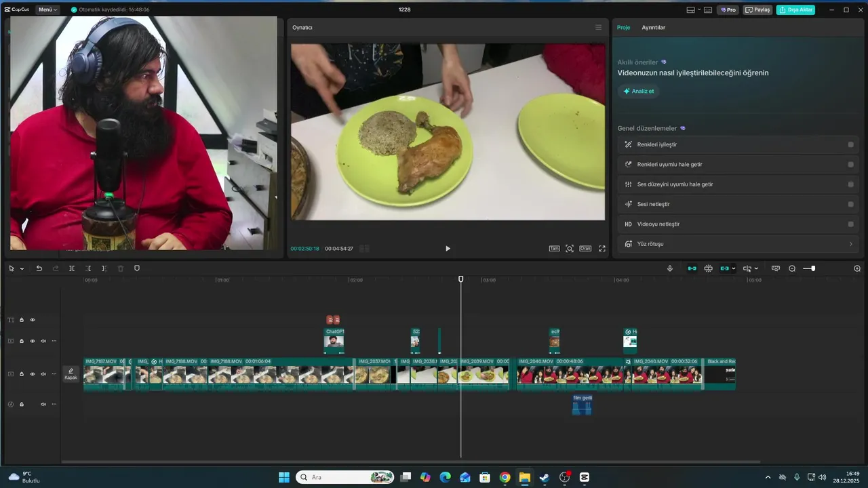Mute the audio track speaker icon

(x=43, y=404)
